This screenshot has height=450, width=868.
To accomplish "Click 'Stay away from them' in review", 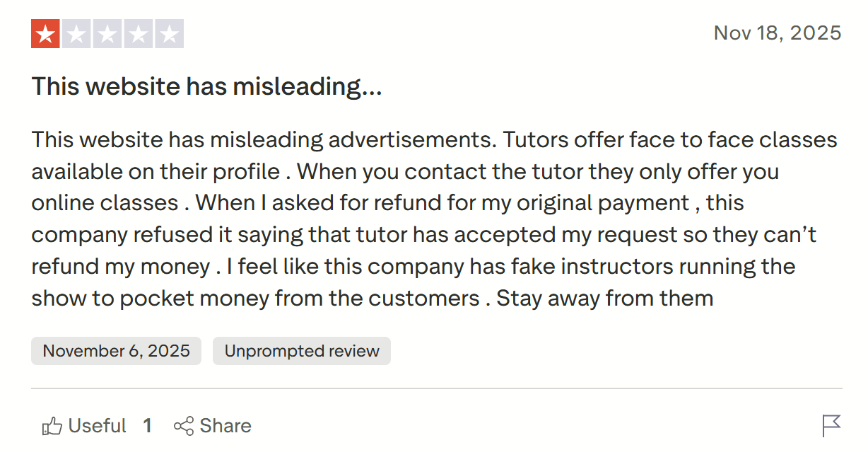I will [604, 298].
